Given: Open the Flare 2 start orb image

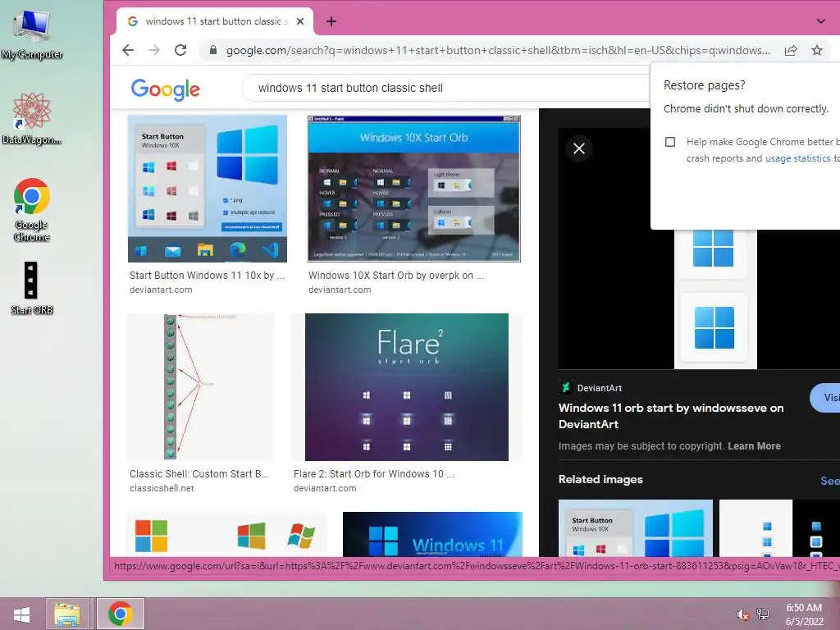Looking at the screenshot, I should click(x=407, y=387).
